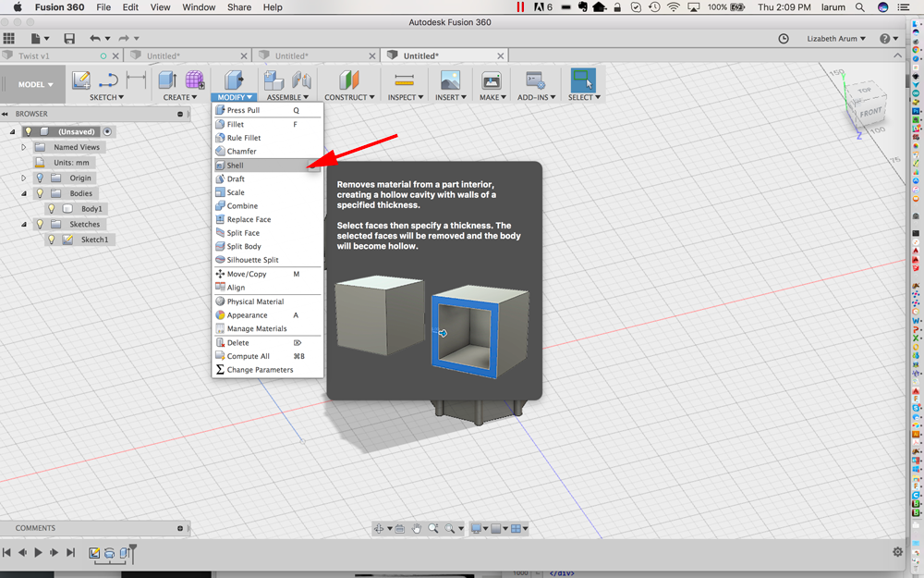Open the INSPECT dropdown menu
The height and width of the screenshot is (578, 924).
point(406,97)
